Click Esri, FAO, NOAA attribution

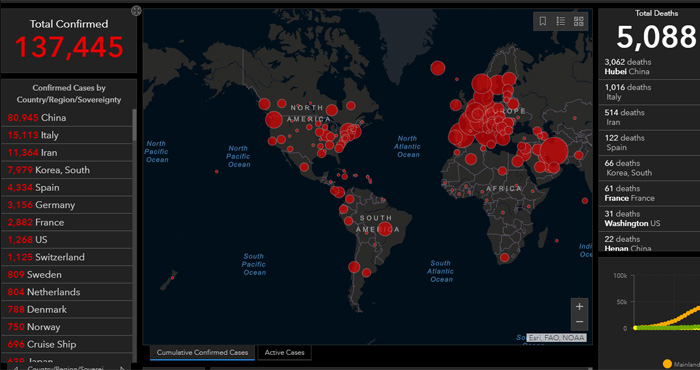point(557,337)
